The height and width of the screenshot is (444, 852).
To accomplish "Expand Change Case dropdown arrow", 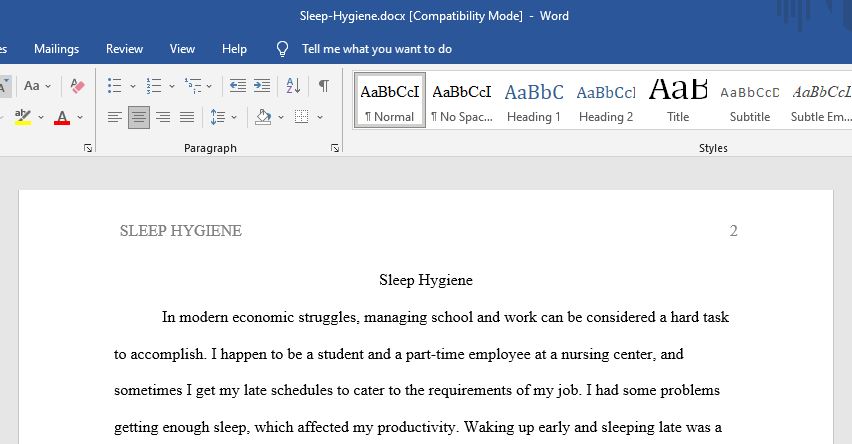I will coord(48,86).
